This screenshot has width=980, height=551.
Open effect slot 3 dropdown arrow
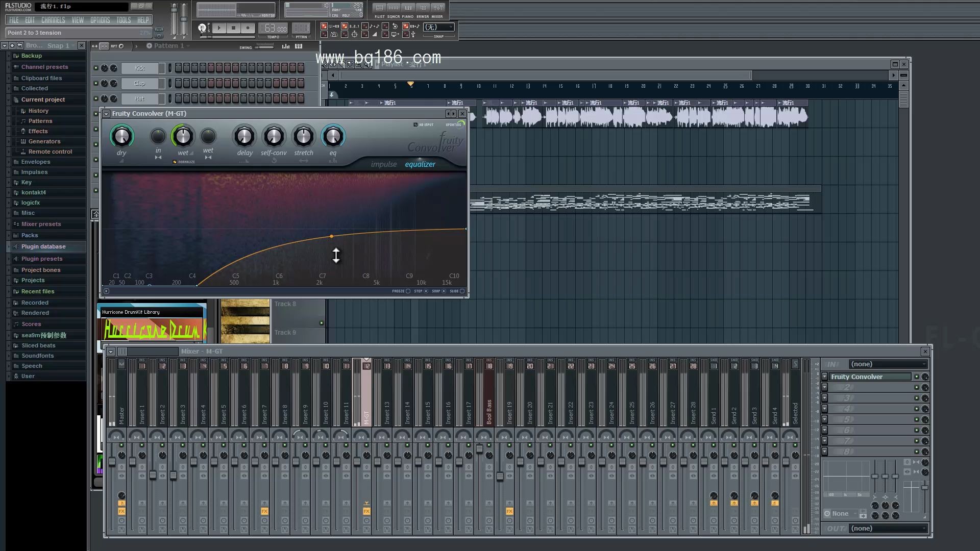(x=824, y=398)
